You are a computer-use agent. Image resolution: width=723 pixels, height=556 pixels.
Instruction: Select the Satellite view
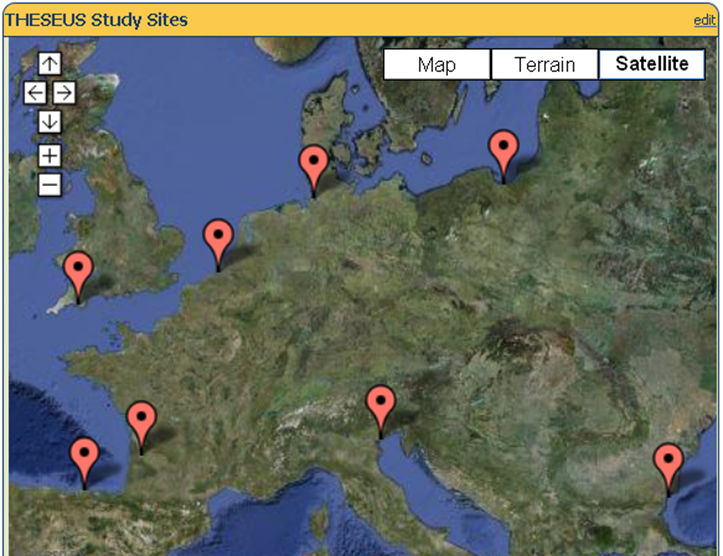652,65
